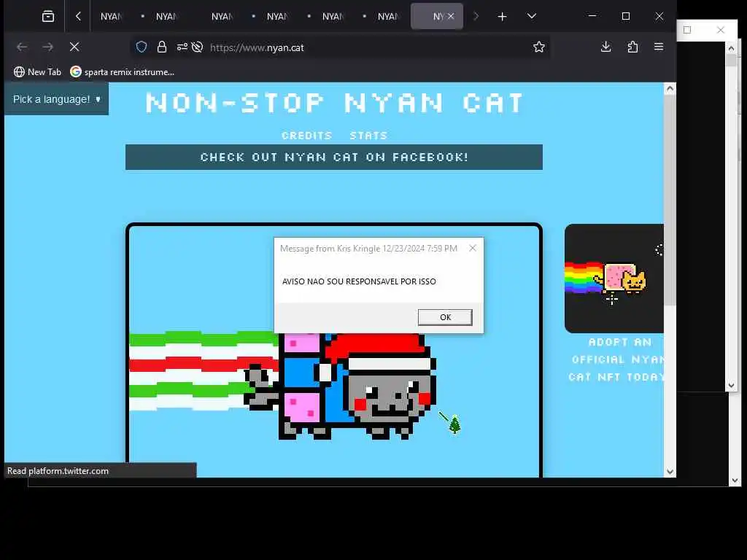The image size is (747, 560).
Task: Switch to the fifth NYAN tab
Action: click(333, 17)
